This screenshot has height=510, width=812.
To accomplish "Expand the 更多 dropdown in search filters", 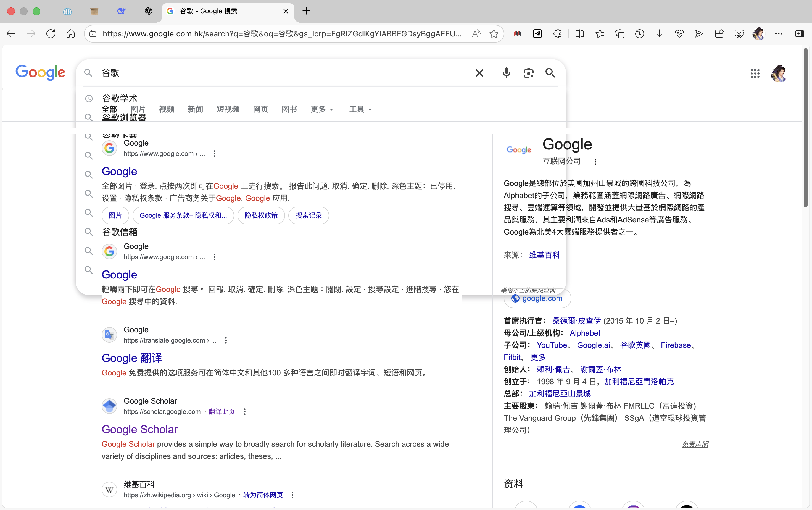I will pos(321,109).
